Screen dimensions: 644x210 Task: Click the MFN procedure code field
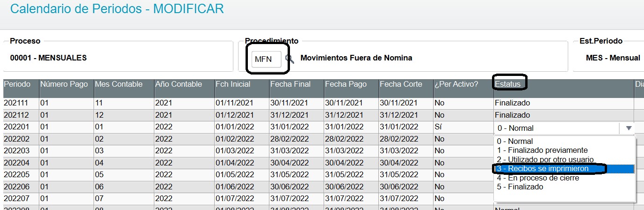point(267,59)
